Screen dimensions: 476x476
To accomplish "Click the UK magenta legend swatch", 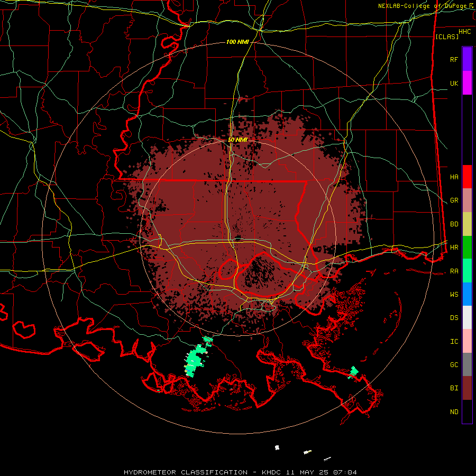I will 467,83.
